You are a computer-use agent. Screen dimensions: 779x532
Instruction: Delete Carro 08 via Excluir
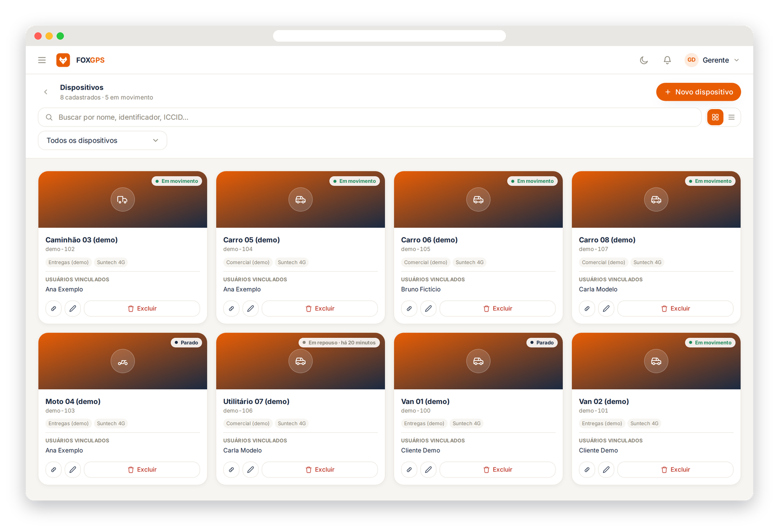tap(675, 309)
